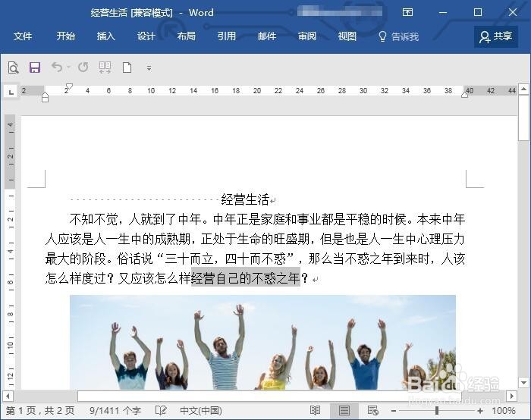531x420 pixels.
Task: Select the 引用 tab
Action: click(x=227, y=36)
